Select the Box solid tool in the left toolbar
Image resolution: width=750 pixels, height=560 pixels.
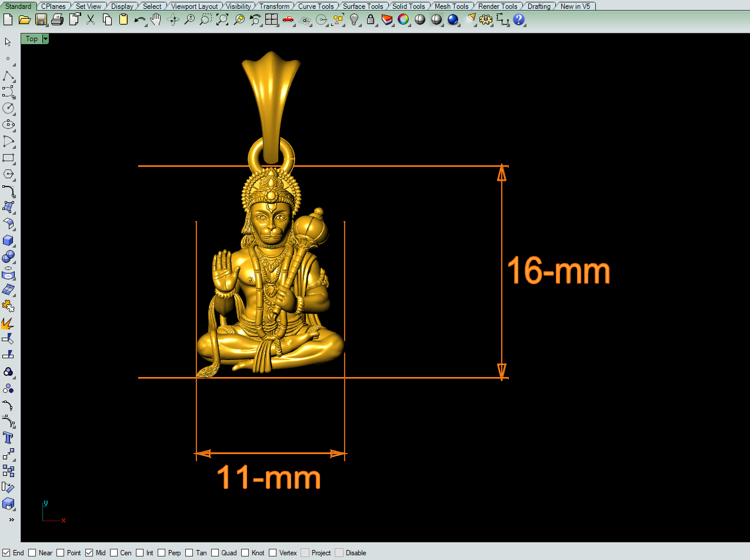tap(8, 240)
